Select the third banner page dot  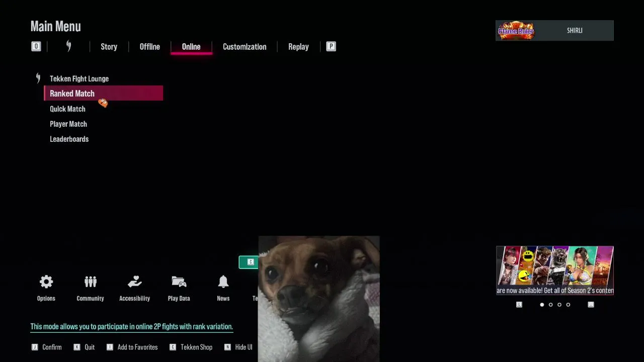pyautogui.click(x=559, y=304)
